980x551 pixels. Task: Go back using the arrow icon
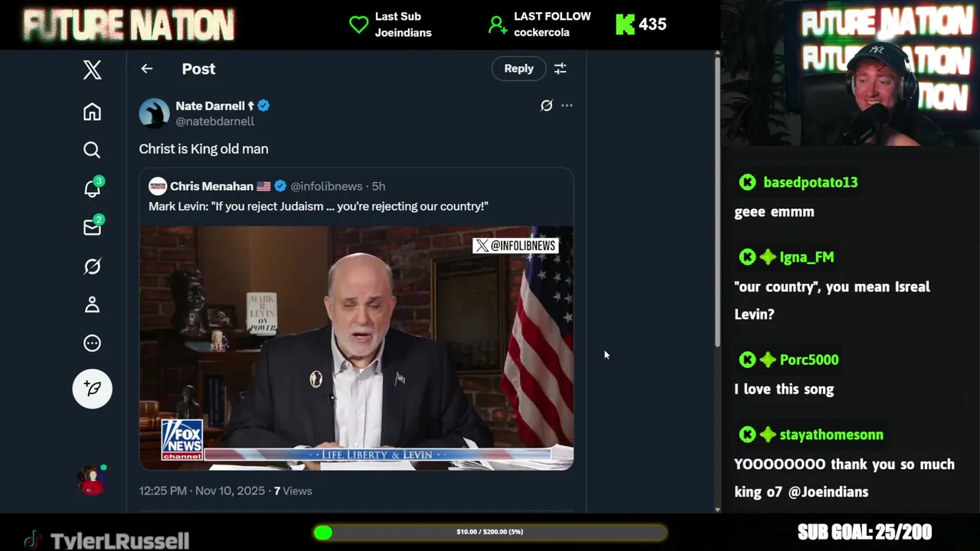tap(147, 69)
